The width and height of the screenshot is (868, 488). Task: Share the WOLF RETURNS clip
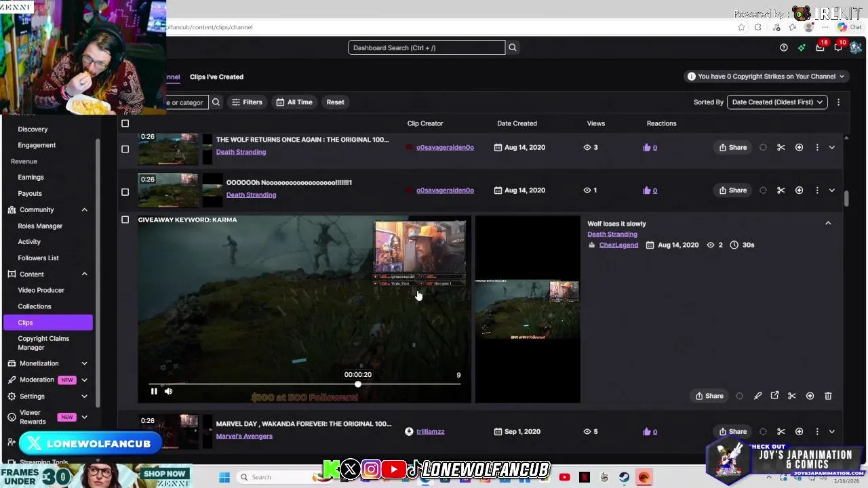click(733, 148)
